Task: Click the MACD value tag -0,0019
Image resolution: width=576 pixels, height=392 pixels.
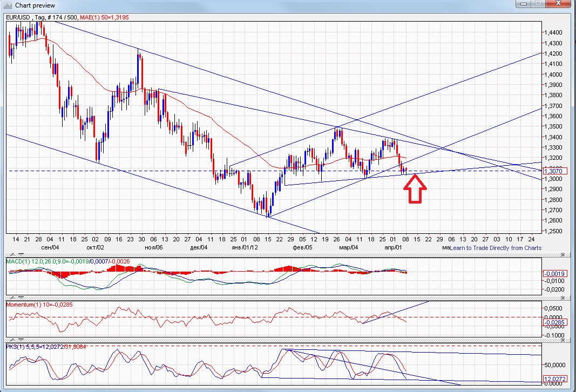Action: [x=555, y=274]
